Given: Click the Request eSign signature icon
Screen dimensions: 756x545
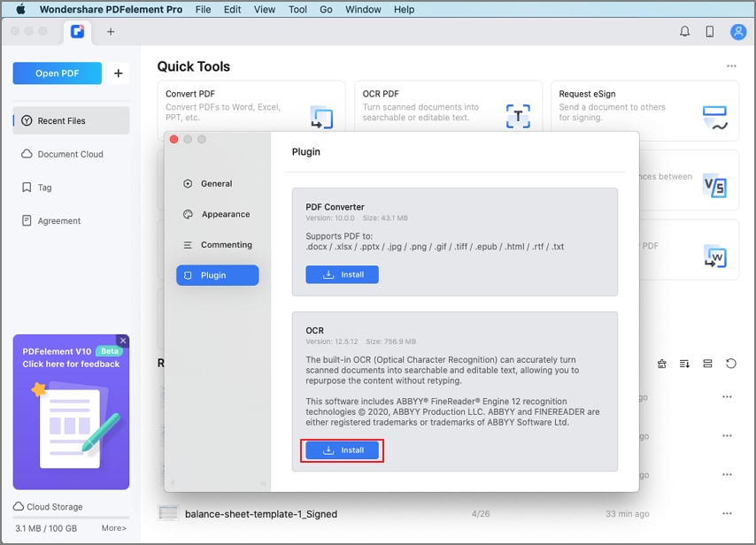Looking at the screenshot, I should [x=714, y=118].
